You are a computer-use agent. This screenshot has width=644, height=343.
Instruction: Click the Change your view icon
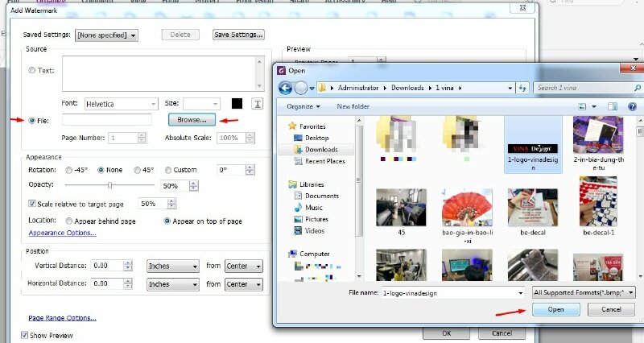[582, 107]
